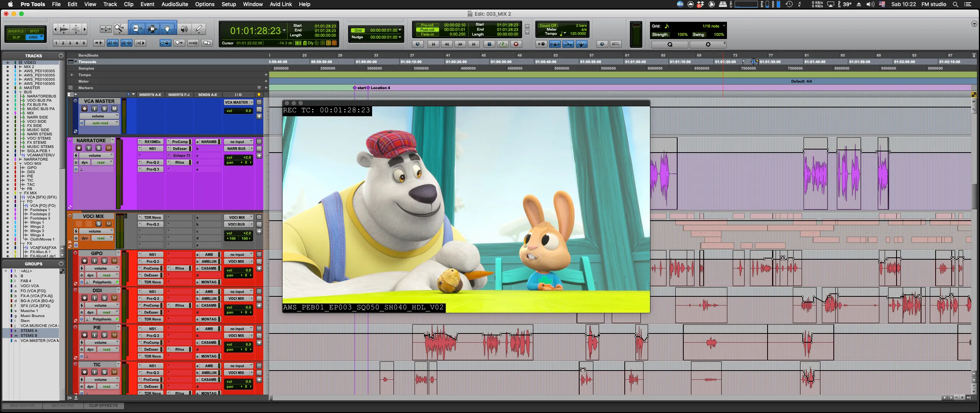
Task: Solo the NARRATORE track
Action: pos(99,148)
